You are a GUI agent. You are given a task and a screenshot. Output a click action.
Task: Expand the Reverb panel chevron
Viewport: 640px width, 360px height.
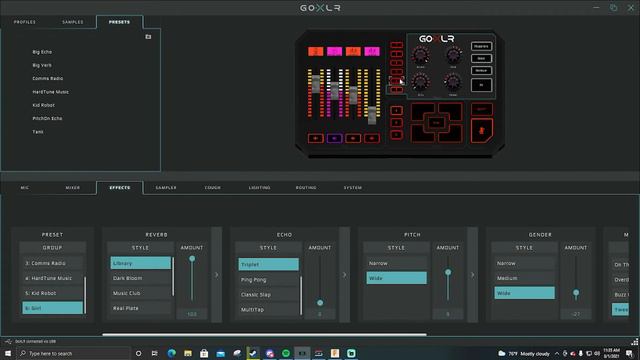pos(217,275)
